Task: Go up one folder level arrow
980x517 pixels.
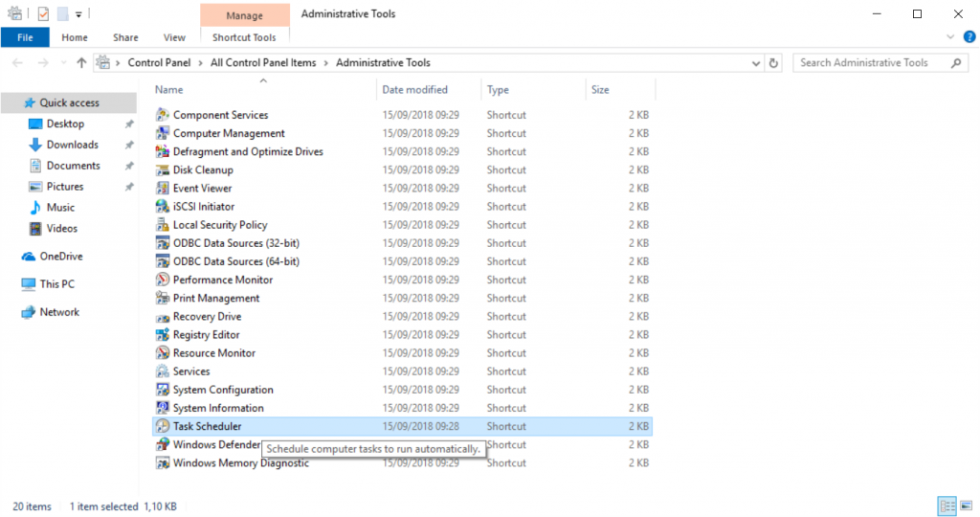Action: coord(81,62)
